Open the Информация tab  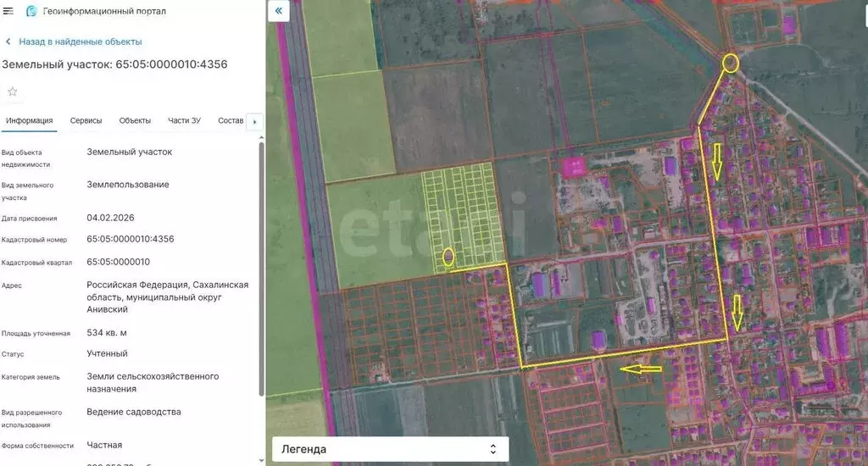coord(30,120)
